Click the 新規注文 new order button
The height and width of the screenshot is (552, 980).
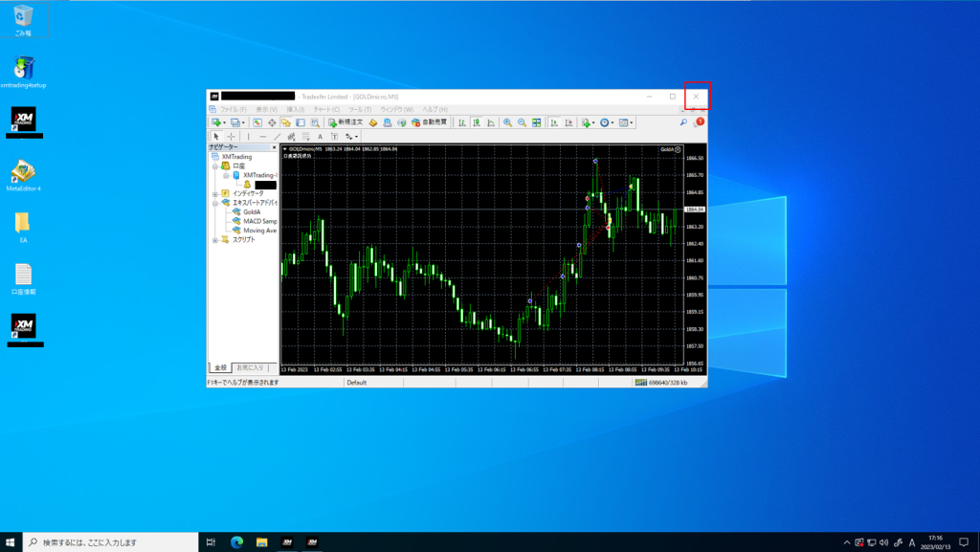345,123
